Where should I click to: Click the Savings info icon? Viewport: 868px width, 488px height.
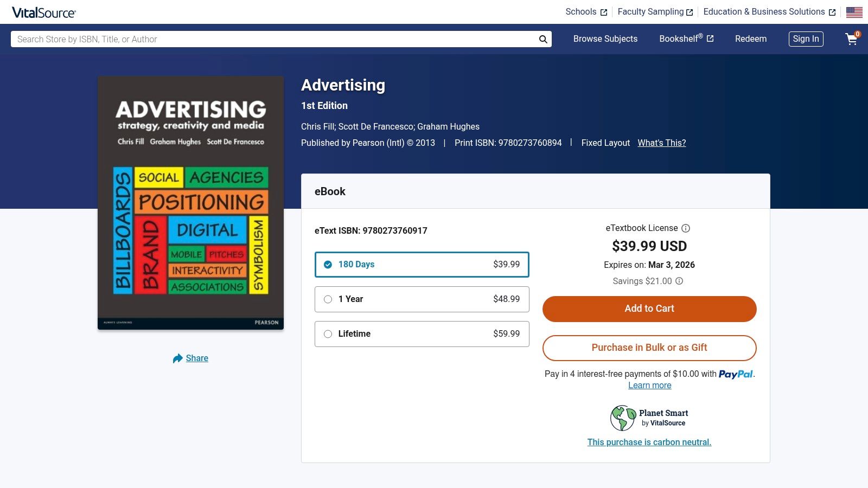(679, 281)
